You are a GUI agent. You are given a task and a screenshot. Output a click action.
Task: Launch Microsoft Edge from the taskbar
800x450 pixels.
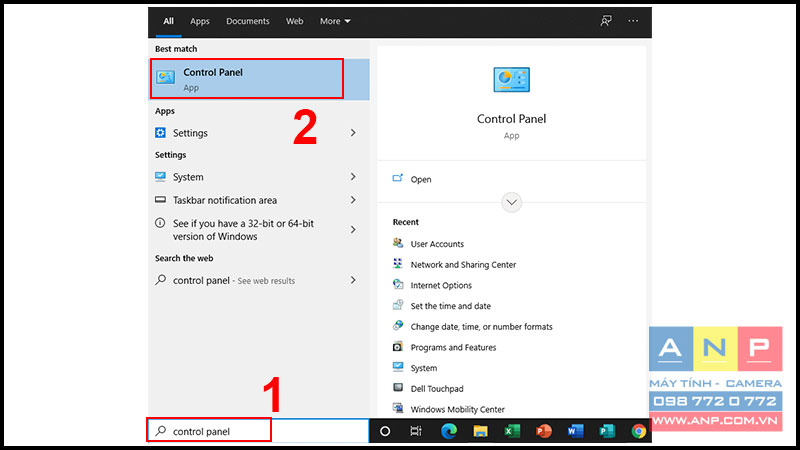pyautogui.click(x=448, y=431)
